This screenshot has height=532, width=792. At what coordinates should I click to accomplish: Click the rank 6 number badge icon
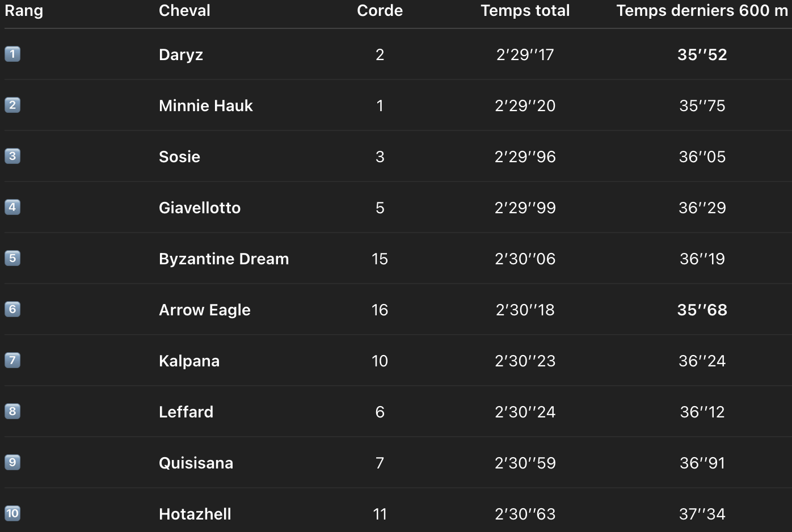click(x=12, y=310)
